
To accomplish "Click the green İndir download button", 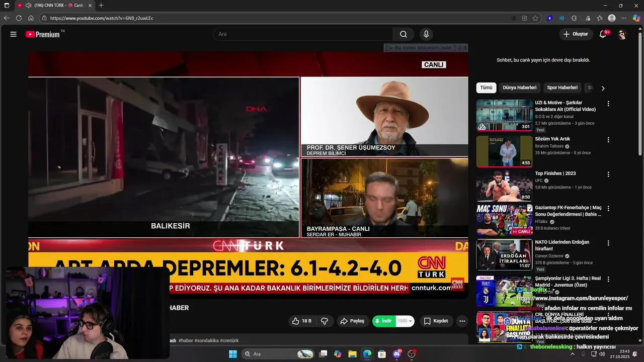I will (384, 321).
